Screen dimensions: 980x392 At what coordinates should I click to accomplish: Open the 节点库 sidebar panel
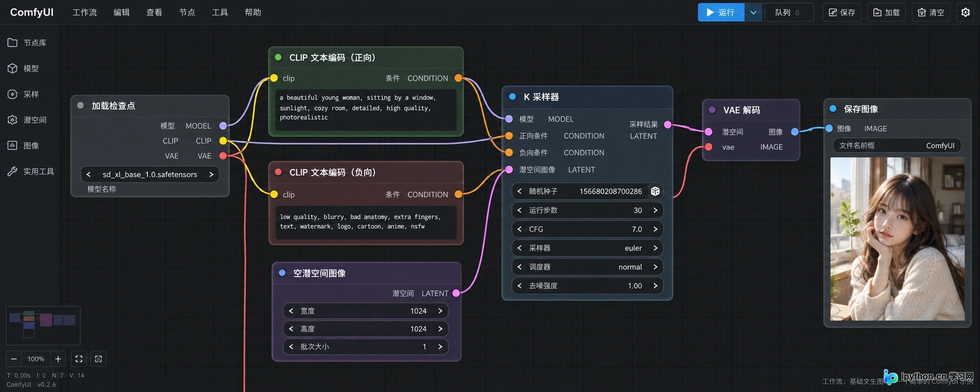28,43
